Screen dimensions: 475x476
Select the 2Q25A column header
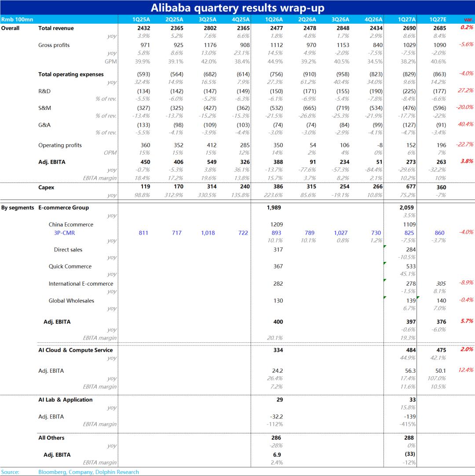(x=174, y=19)
